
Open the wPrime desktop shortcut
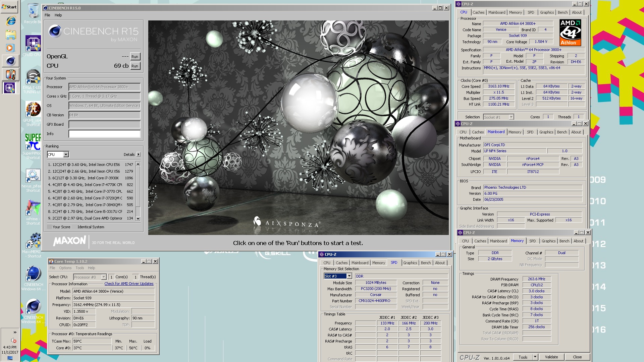33,213
